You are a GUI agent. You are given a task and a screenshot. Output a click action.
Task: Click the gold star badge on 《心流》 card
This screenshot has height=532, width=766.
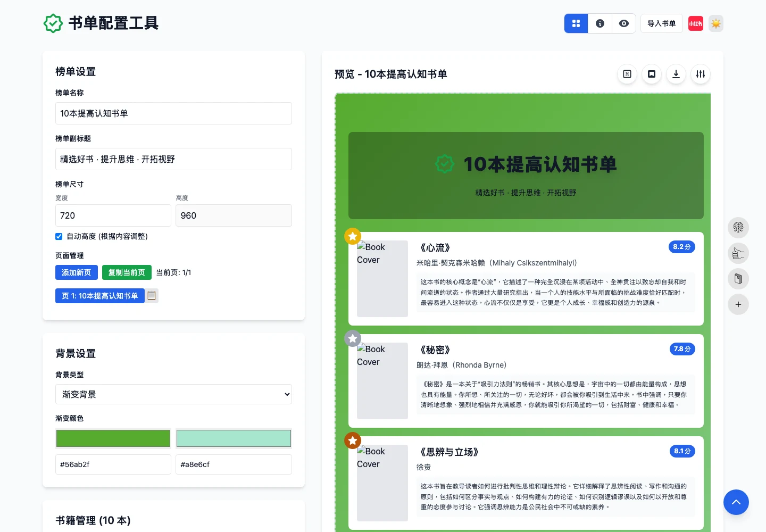tap(353, 236)
